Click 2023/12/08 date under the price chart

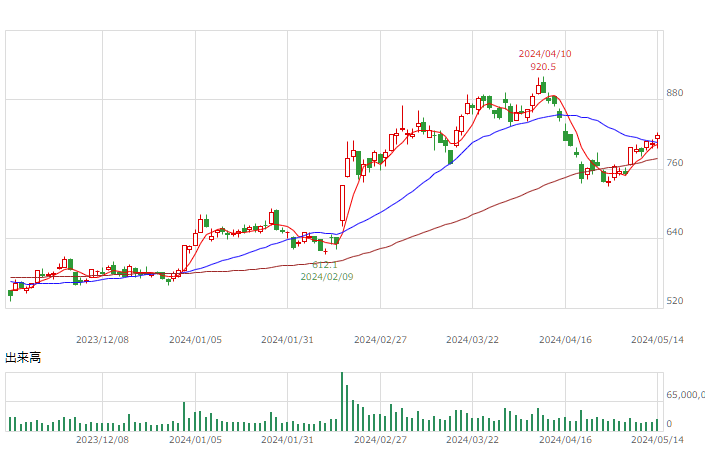[102, 340]
